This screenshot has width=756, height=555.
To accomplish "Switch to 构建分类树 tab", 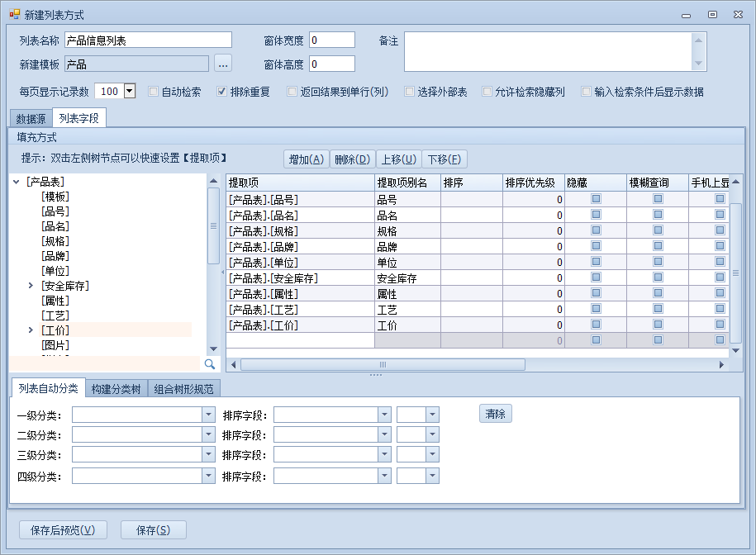I will point(116,389).
